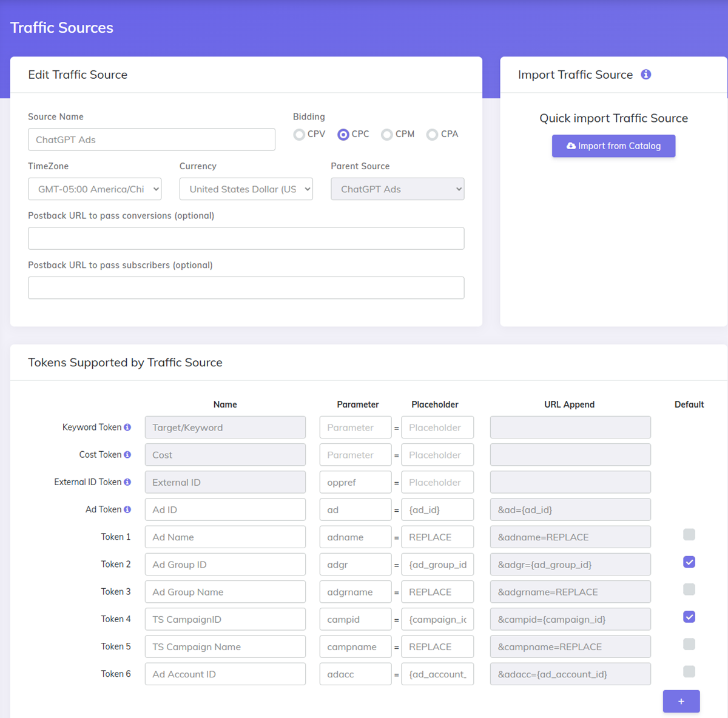
Task: Edit Token 3 name 'Ad Group Name'
Action: [225, 592]
